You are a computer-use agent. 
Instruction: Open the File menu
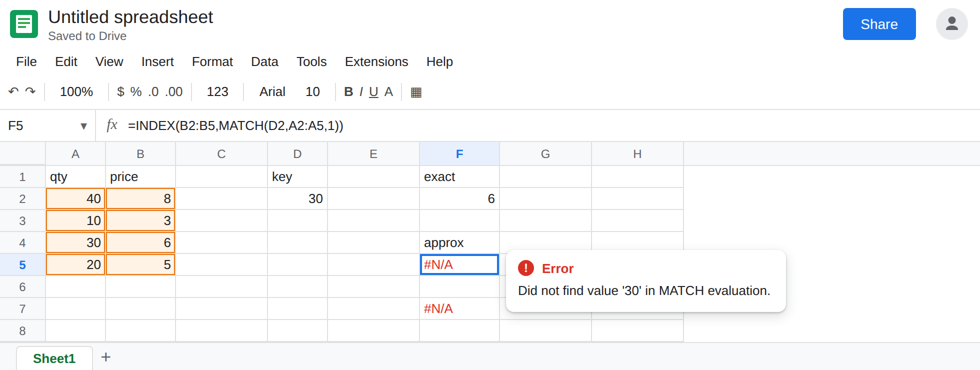coord(26,61)
